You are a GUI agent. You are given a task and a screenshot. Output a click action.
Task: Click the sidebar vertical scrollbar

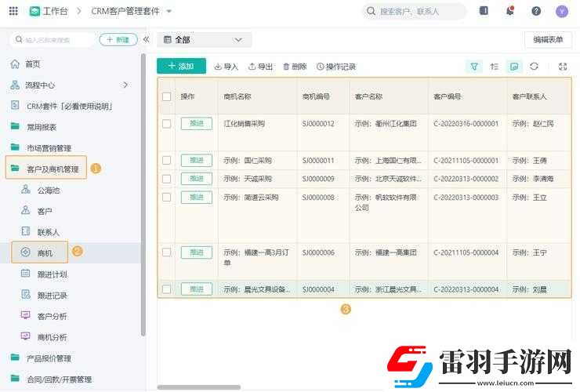pyautogui.click(x=143, y=194)
